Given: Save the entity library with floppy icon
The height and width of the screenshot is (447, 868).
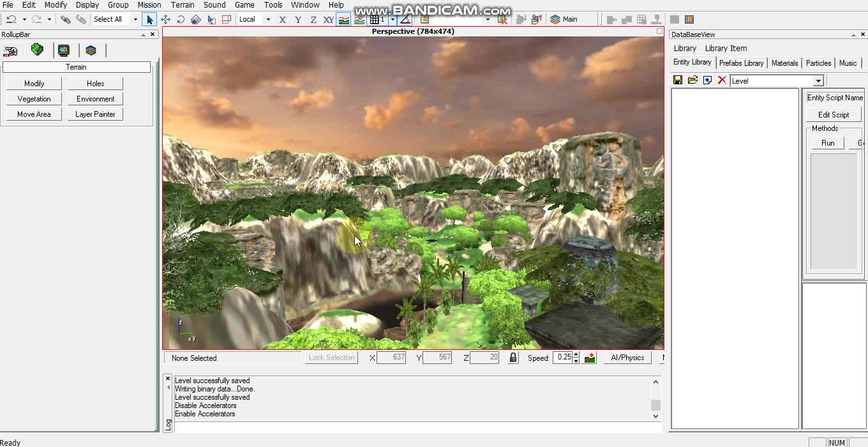Looking at the screenshot, I should 678,80.
